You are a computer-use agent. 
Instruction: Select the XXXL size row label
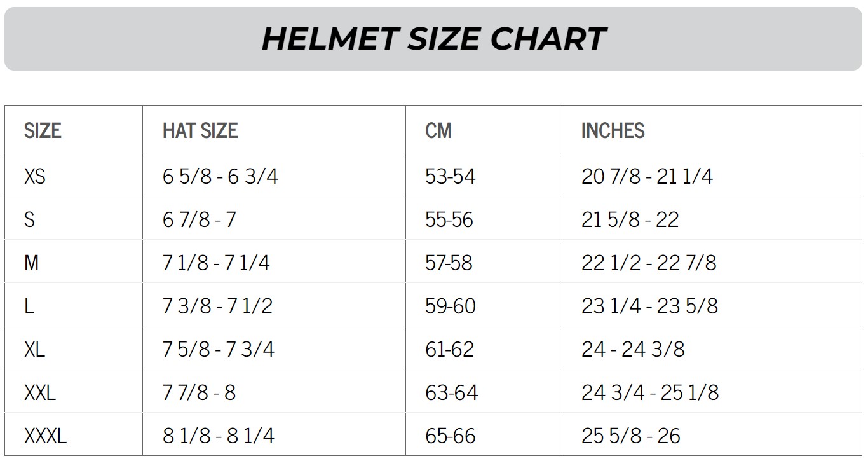45,436
